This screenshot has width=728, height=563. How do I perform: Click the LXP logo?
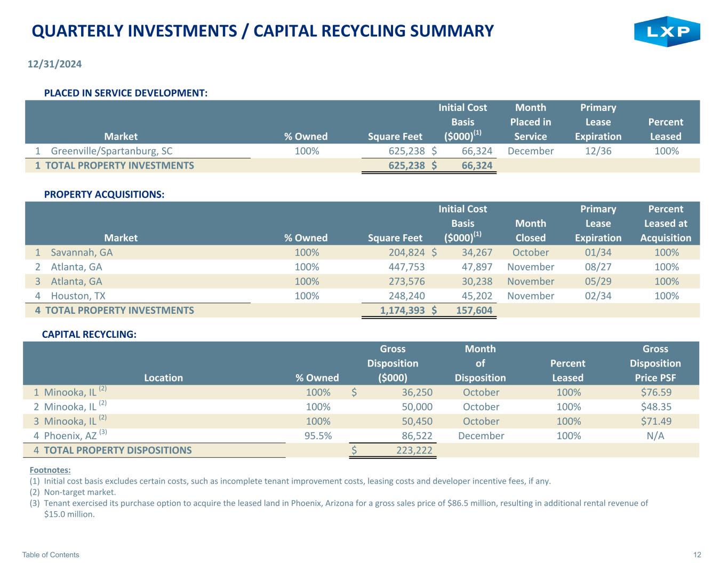click(667, 31)
